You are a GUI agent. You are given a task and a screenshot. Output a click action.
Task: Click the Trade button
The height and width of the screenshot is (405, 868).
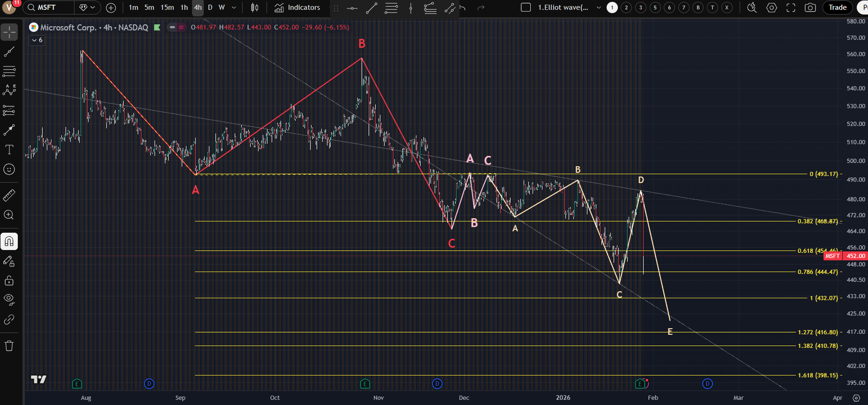[x=837, y=7]
